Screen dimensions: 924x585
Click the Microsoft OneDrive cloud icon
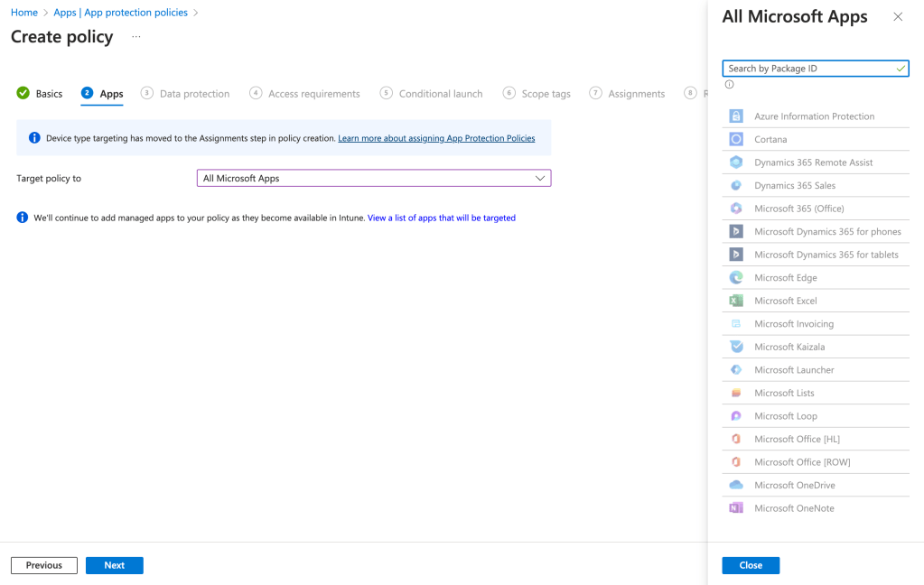click(736, 485)
